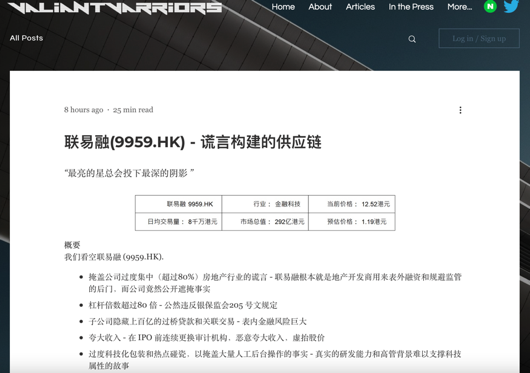Go to the Home page
The width and height of the screenshot is (530, 373).
point(283,7)
